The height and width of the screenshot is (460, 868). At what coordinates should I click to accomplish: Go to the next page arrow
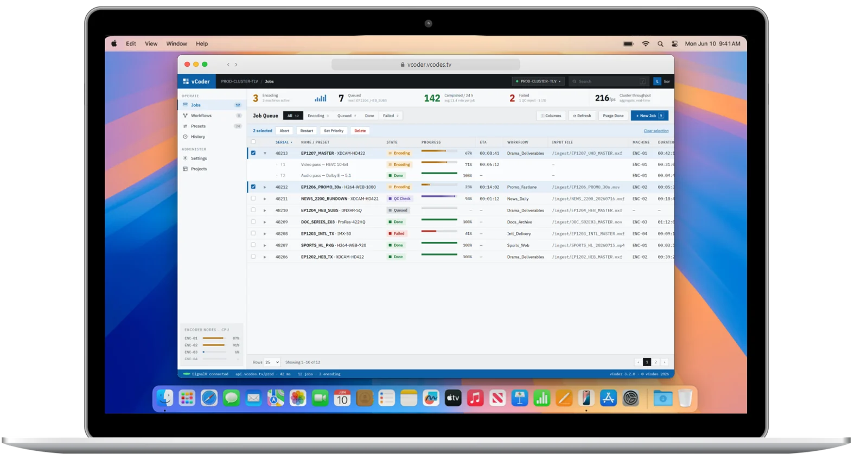click(x=665, y=362)
